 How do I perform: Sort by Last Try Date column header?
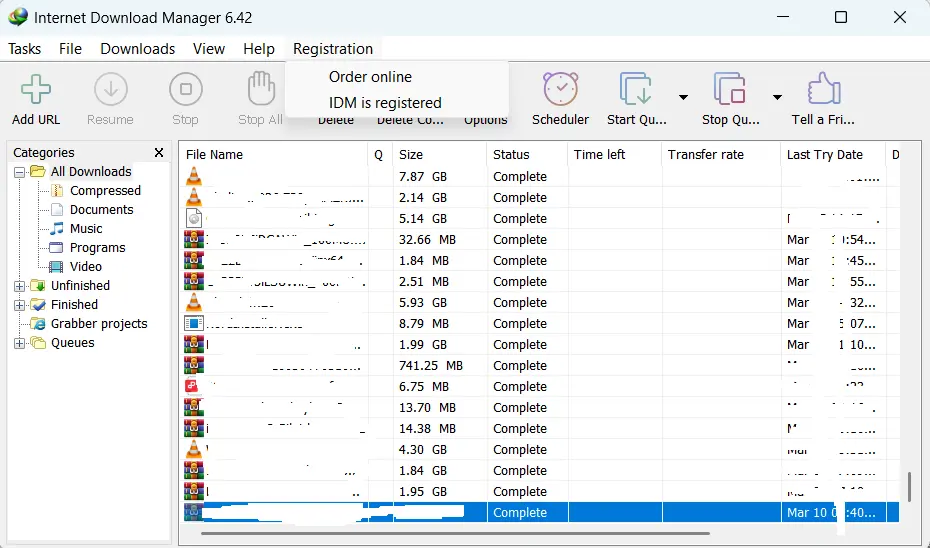pos(833,155)
